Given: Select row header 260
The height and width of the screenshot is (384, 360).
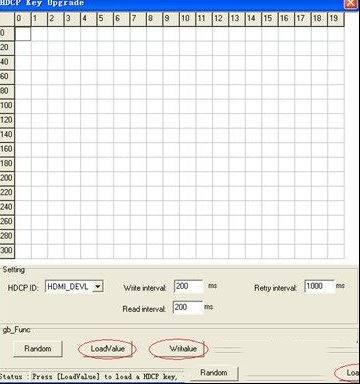Looking at the screenshot, I should pyautogui.click(x=7, y=222).
